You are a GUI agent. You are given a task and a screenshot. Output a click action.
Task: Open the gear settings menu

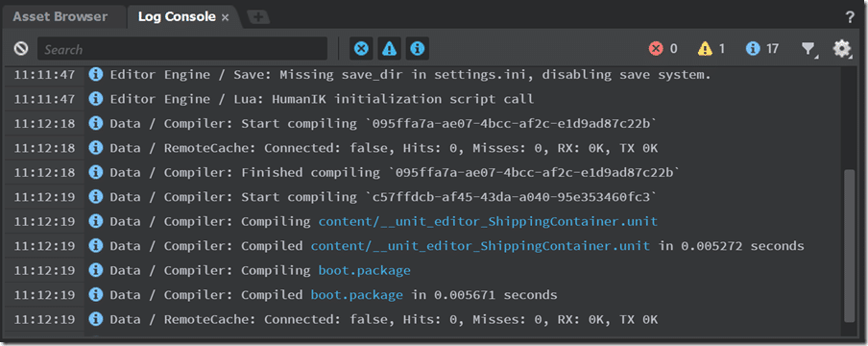(842, 49)
